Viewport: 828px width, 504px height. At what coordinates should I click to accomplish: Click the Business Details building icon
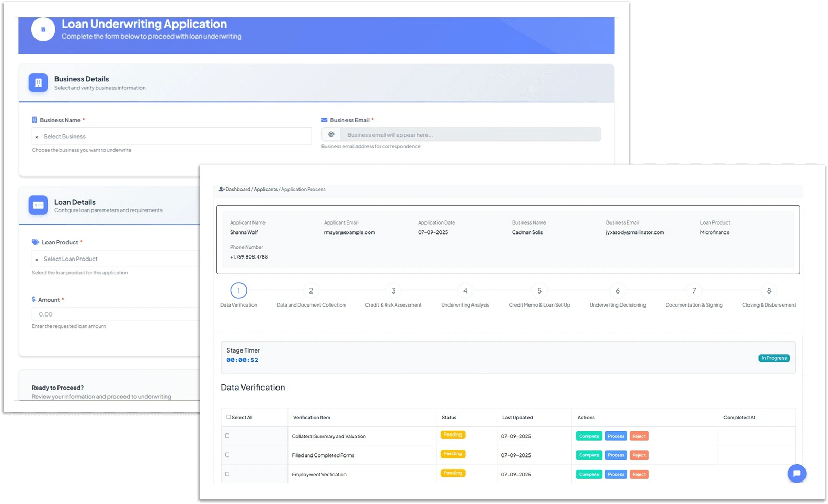pyautogui.click(x=38, y=83)
